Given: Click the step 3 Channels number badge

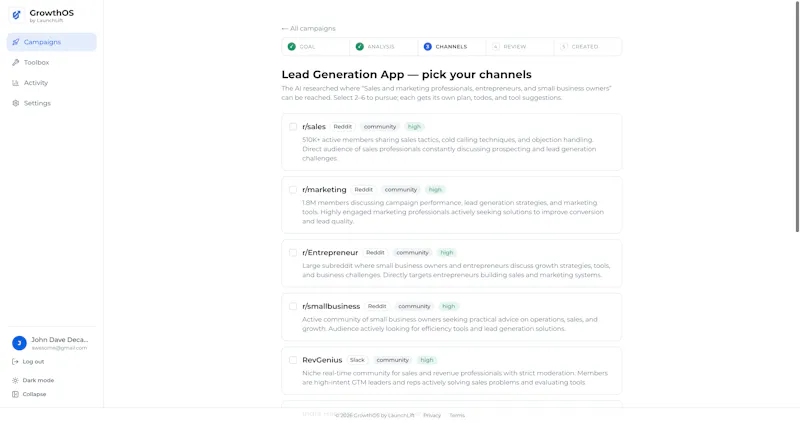Looking at the screenshot, I should (428, 46).
